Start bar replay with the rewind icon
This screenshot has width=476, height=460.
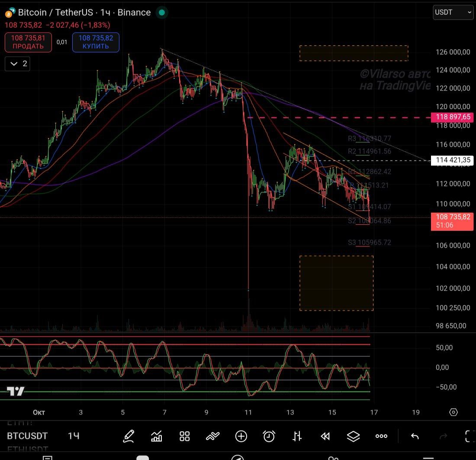(x=325, y=436)
